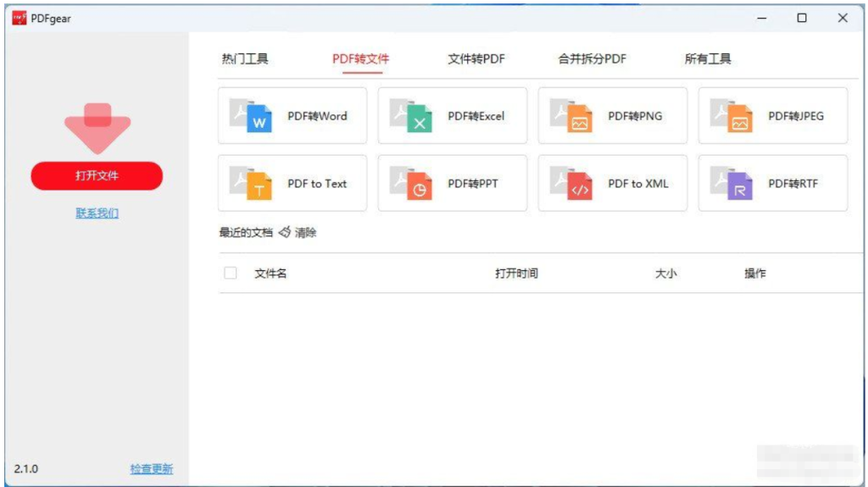
Task: Click the version number 2.1.0
Action: tap(26, 468)
